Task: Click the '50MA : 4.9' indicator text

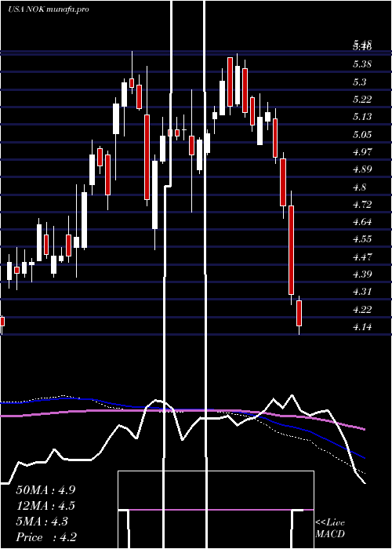Action: [x=45, y=490]
